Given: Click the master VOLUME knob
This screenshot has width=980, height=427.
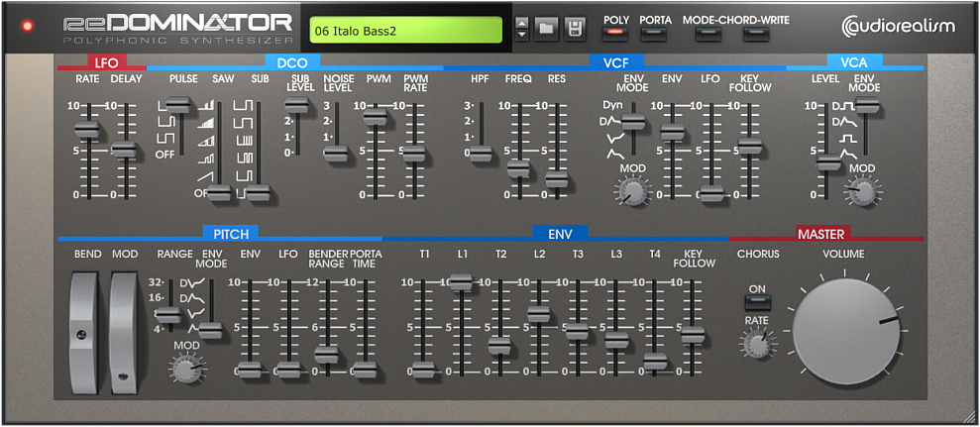Looking at the screenshot, I should pyautogui.click(x=845, y=331).
